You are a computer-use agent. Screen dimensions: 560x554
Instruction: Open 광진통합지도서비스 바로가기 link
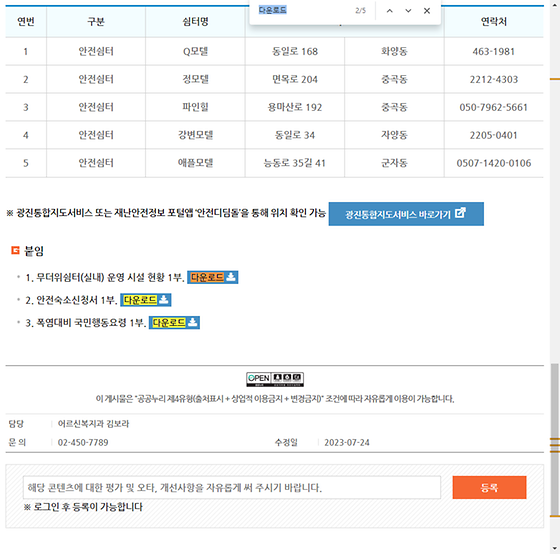(406, 214)
